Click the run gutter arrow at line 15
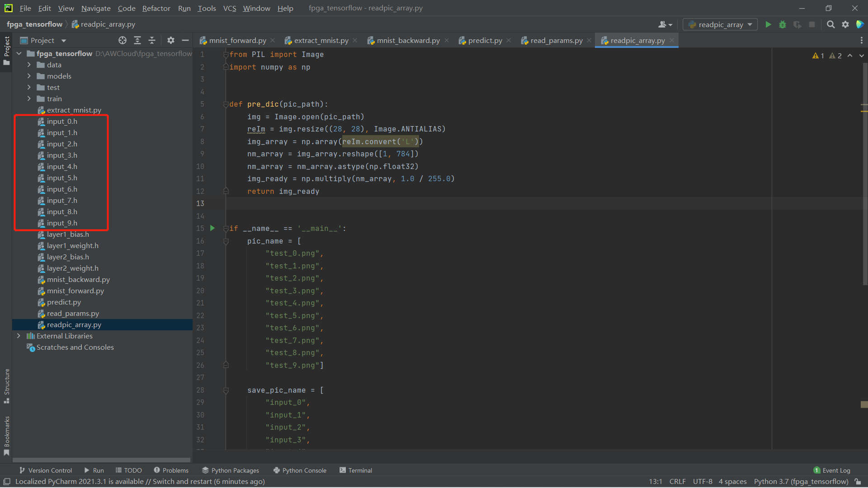 pyautogui.click(x=212, y=228)
